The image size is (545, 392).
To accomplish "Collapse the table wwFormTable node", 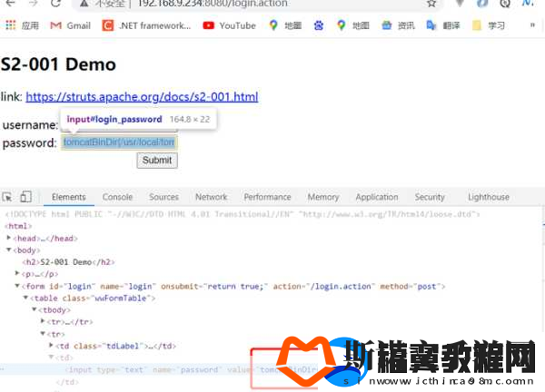I will click(x=25, y=298).
